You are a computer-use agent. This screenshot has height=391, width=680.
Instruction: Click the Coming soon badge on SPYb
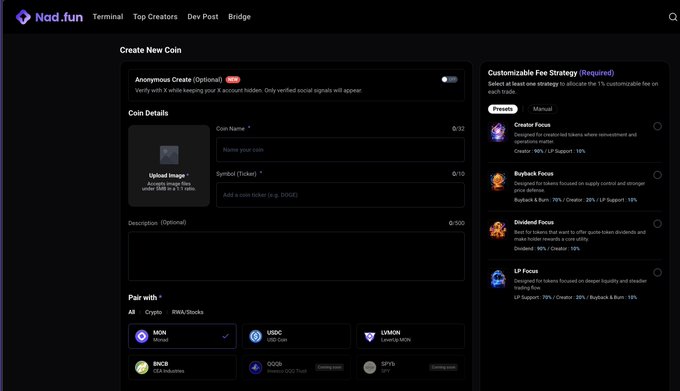pyautogui.click(x=443, y=367)
